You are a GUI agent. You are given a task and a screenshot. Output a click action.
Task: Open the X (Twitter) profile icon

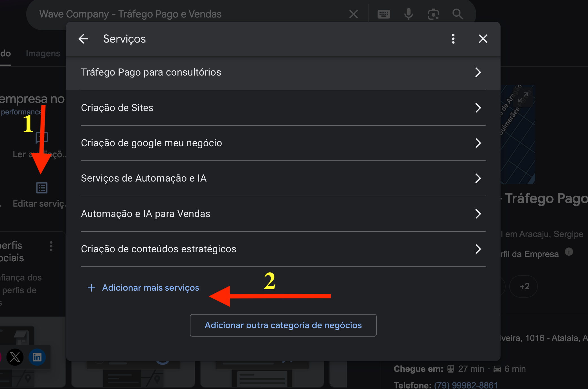click(15, 357)
